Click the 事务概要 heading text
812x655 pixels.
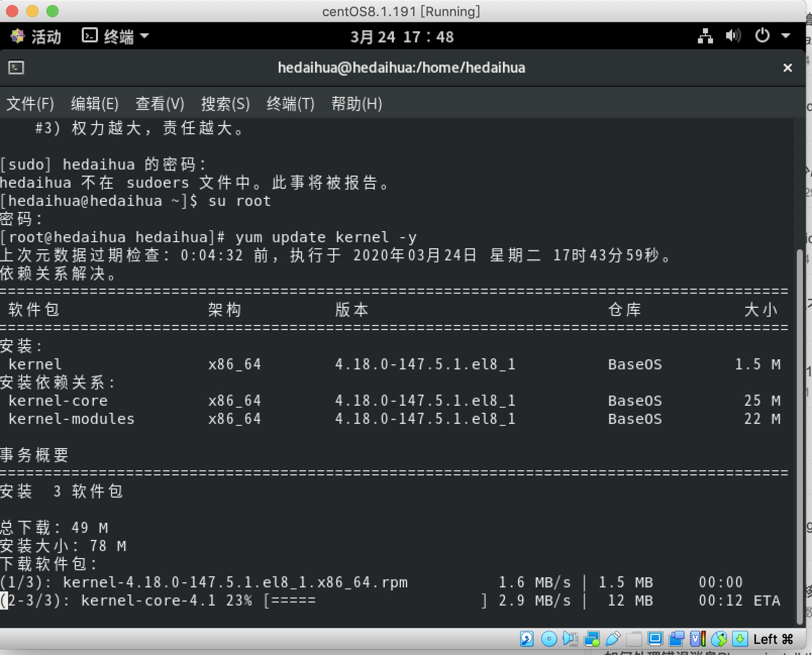click(x=34, y=455)
